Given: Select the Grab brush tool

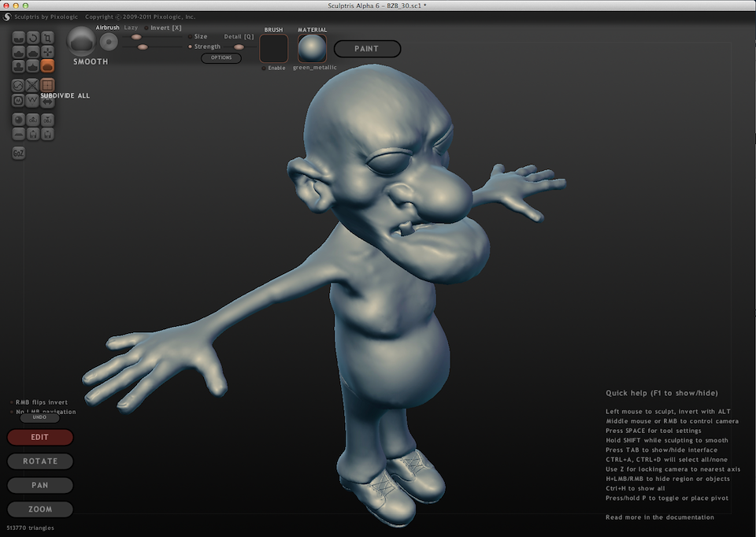Looking at the screenshot, I should click(x=48, y=52).
